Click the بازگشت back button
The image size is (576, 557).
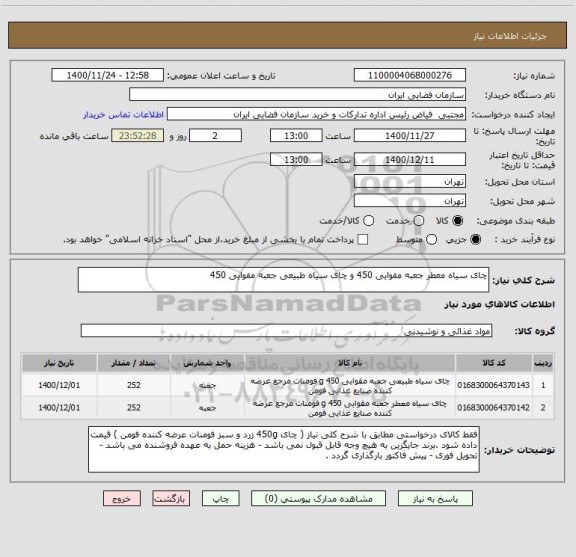pyautogui.click(x=171, y=499)
